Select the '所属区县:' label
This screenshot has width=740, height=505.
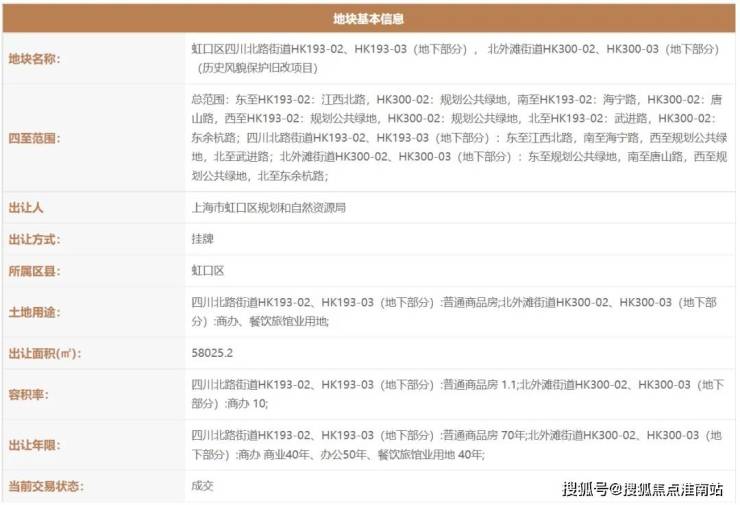click(x=34, y=271)
